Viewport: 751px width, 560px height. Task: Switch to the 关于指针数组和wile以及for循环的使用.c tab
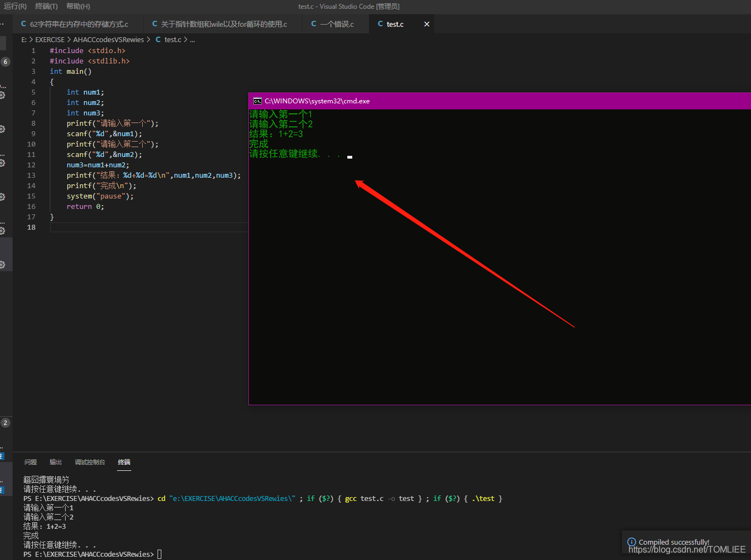pyautogui.click(x=223, y=24)
